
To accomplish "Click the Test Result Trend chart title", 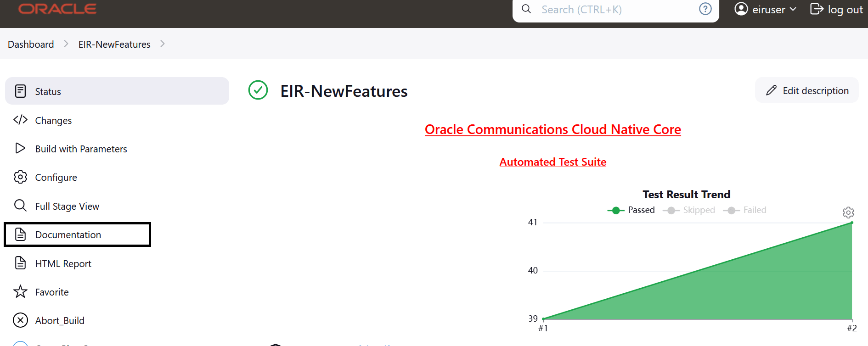I will pyautogui.click(x=687, y=195).
